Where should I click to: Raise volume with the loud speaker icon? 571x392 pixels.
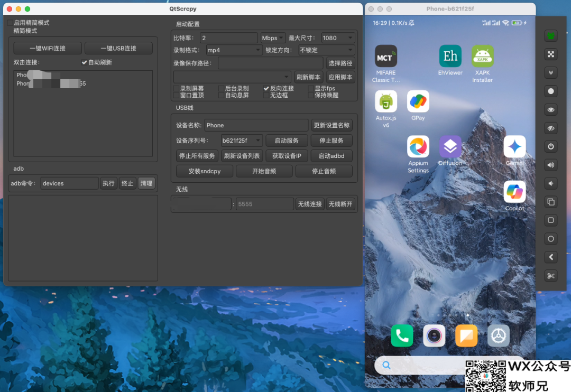point(550,165)
